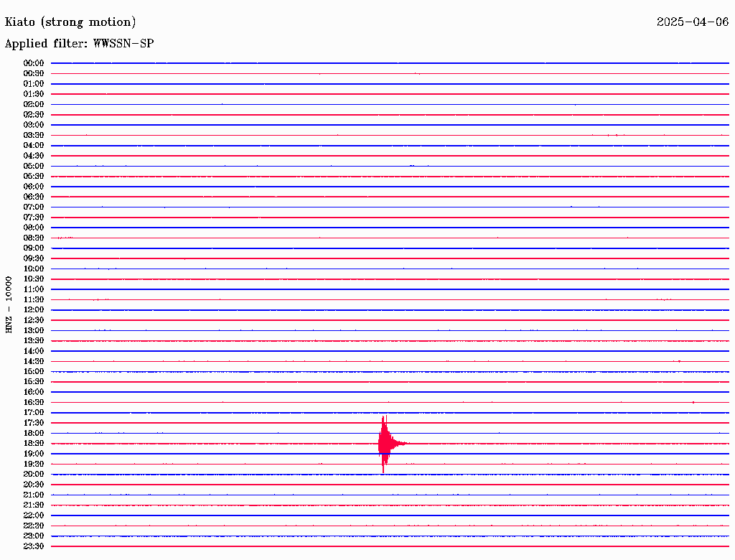Select the 22:00 time label
Viewport: 735px width, 560px height.
[34, 515]
